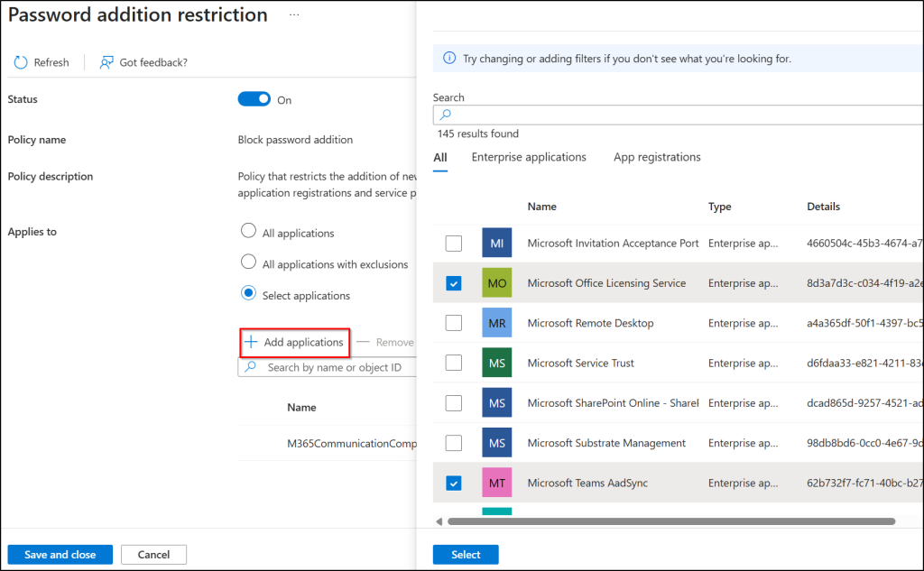The height and width of the screenshot is (571, 924).
Task: Uncheck the Microsoft Teams AadSync checkbox
Action: [x=454, y=483]
